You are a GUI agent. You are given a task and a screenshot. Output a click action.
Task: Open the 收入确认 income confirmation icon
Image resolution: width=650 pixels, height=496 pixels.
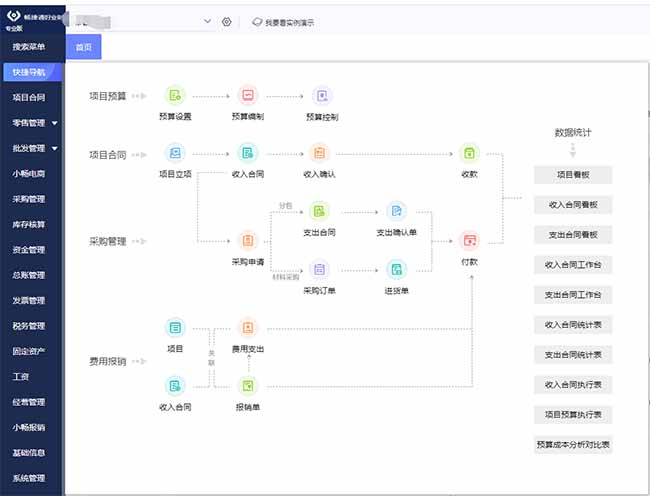[319, 154]
